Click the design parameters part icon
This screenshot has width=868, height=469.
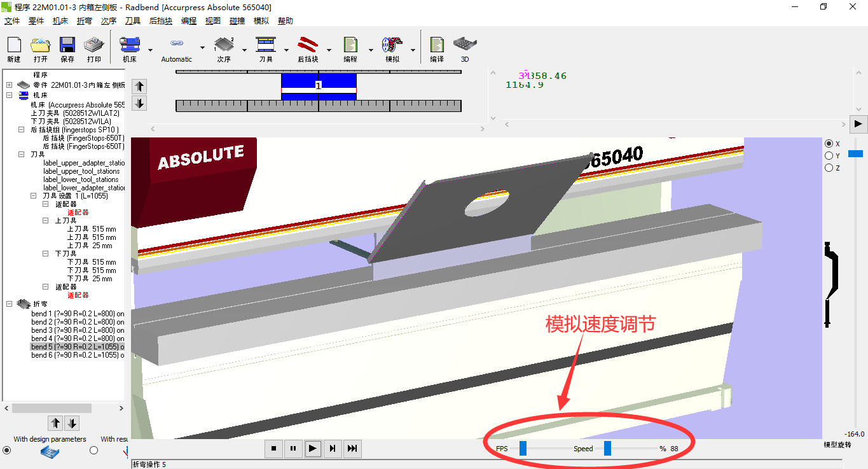[50, 452]
